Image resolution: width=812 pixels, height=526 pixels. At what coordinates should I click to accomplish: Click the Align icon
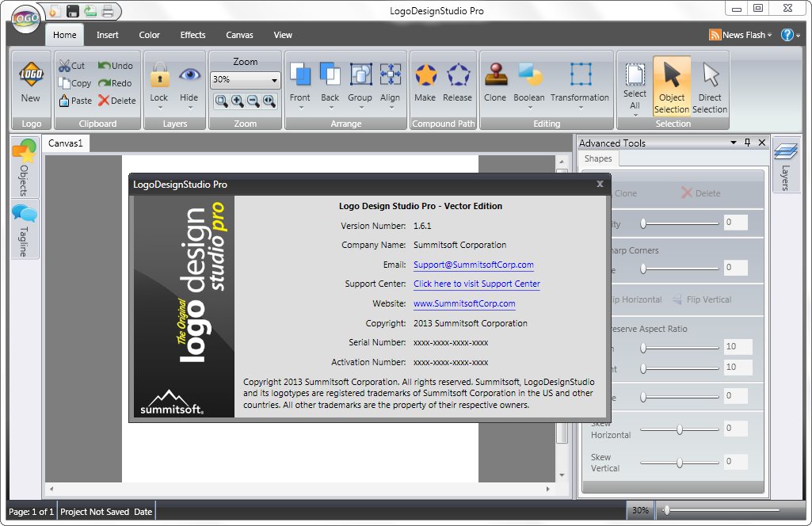pos(390,74)
